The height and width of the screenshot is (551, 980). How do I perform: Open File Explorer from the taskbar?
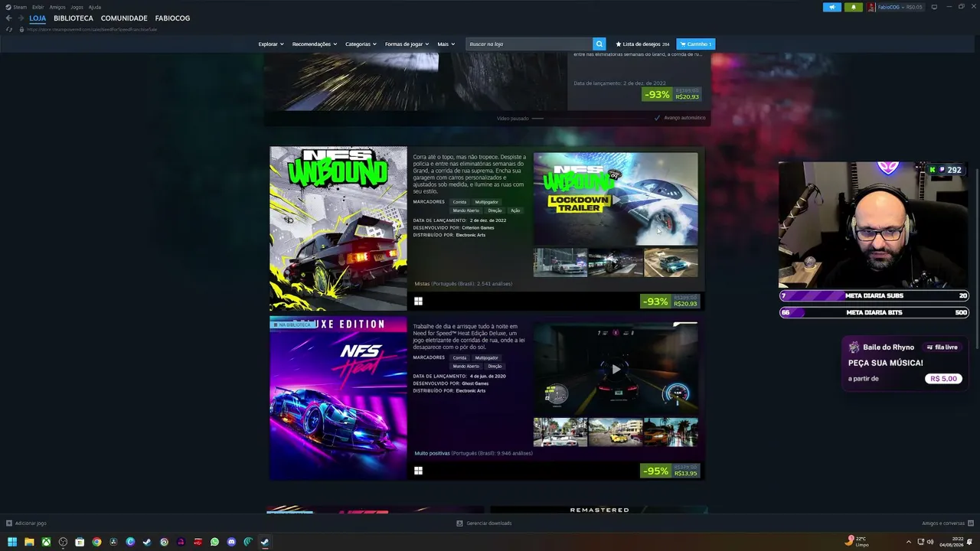coord(29,542)
